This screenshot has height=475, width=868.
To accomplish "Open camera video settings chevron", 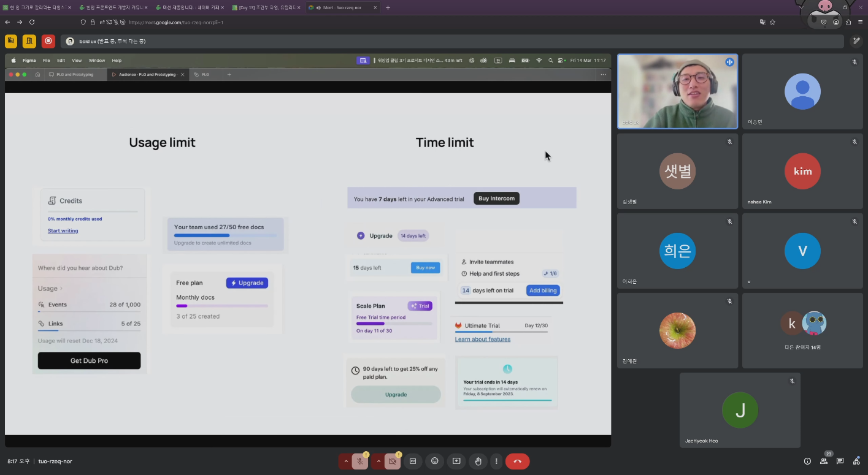I will (x=378, y=462).
